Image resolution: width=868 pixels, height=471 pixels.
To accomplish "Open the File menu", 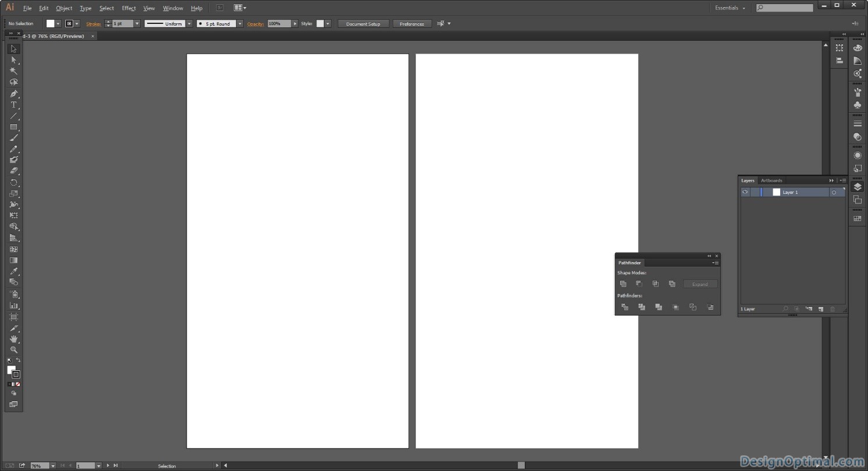I will pos(27,8).
